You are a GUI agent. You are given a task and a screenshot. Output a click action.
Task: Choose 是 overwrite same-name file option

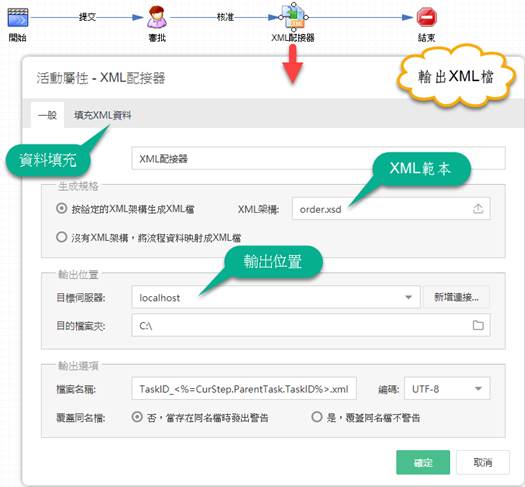click(317, 417)
